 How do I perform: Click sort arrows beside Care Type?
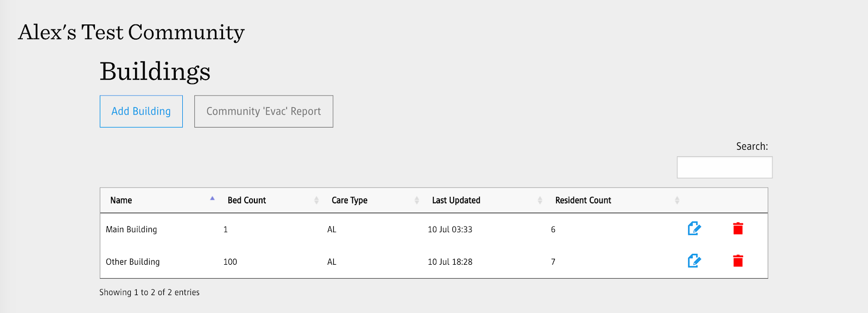click(x=417, y=201)
